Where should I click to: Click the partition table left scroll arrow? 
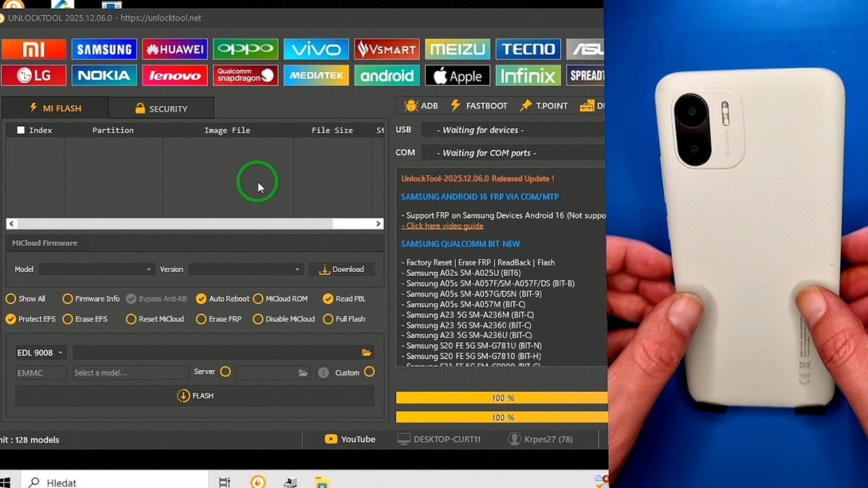click(x=12, y=224)
